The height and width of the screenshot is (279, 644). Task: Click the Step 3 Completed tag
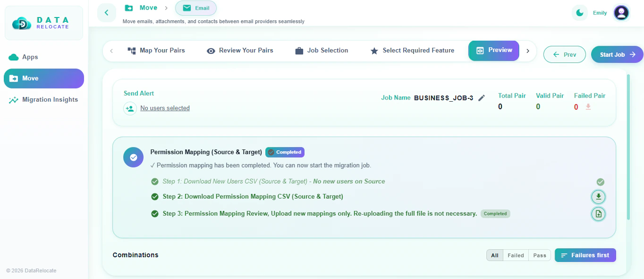coord(495,214)
